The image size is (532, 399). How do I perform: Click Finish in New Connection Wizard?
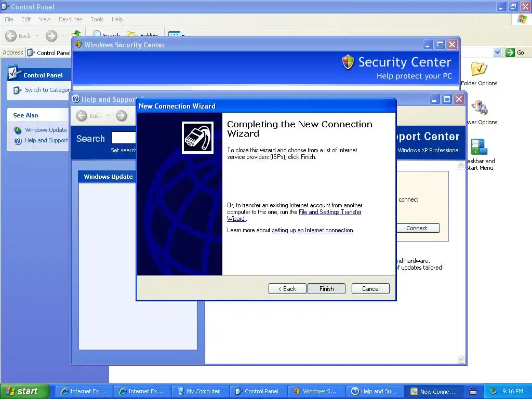pyautogui.click(x=326, y=289)
